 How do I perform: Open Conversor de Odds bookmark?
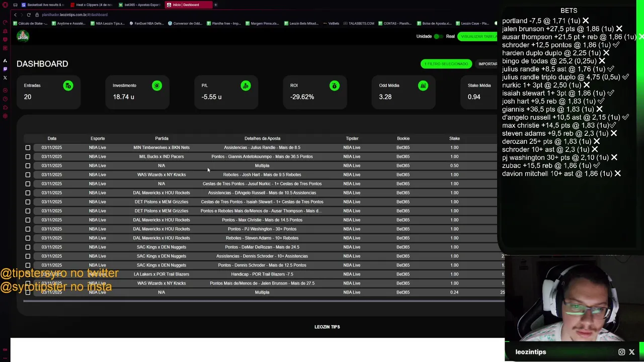tap(185, 23)
